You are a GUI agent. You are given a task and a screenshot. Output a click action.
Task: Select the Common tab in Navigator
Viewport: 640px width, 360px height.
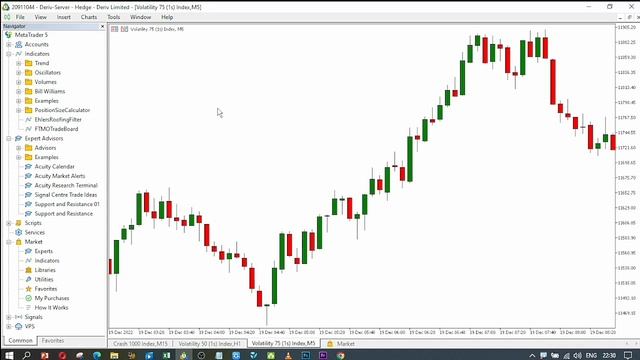(x=20, y=340)
